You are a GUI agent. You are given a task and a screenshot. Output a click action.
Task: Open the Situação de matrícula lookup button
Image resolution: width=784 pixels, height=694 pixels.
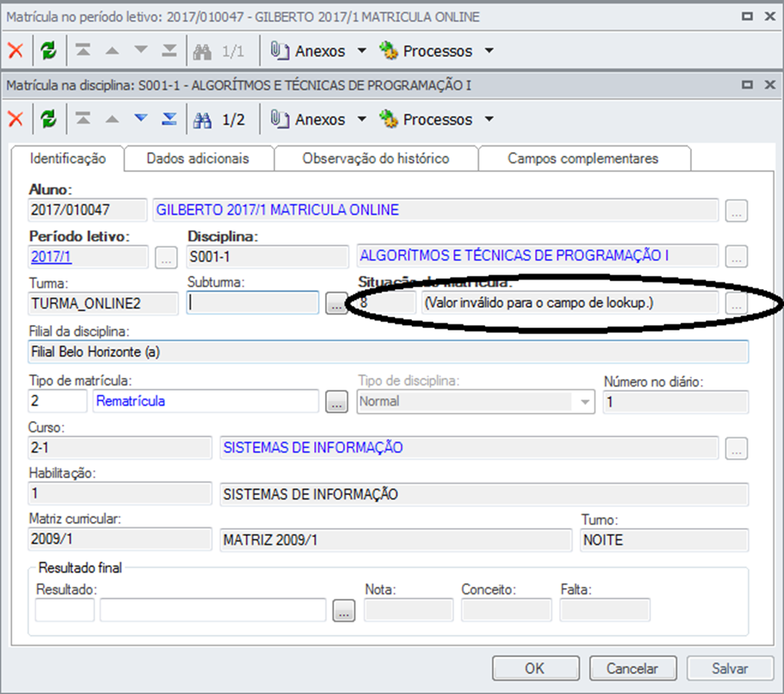[x=736, y=303]
